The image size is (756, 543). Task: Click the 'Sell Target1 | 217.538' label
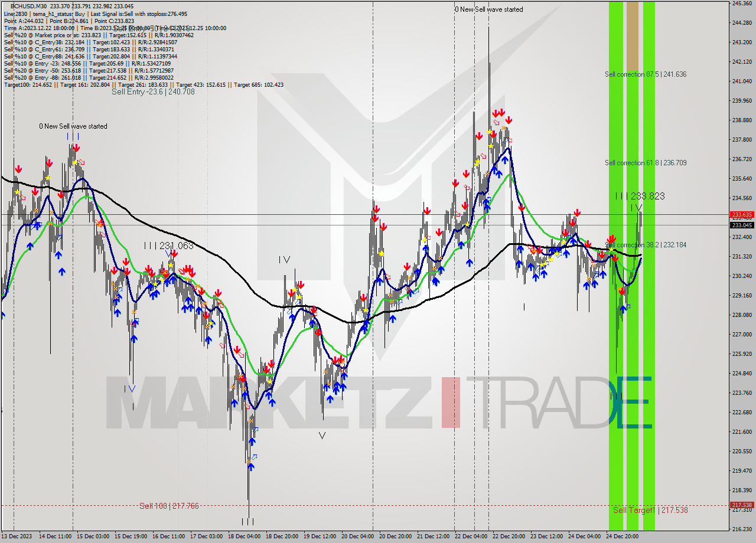click(650, 510)
